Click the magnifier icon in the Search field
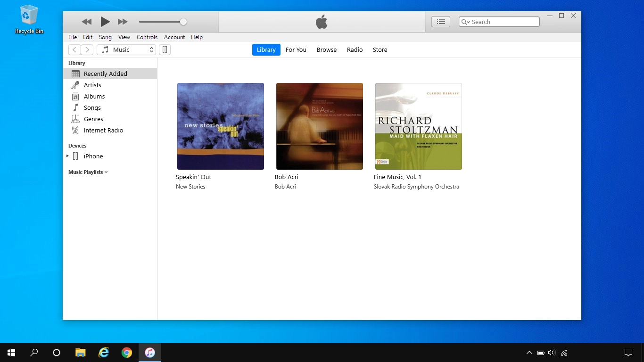Screen dimensions: 644x362 click(465, 22)
